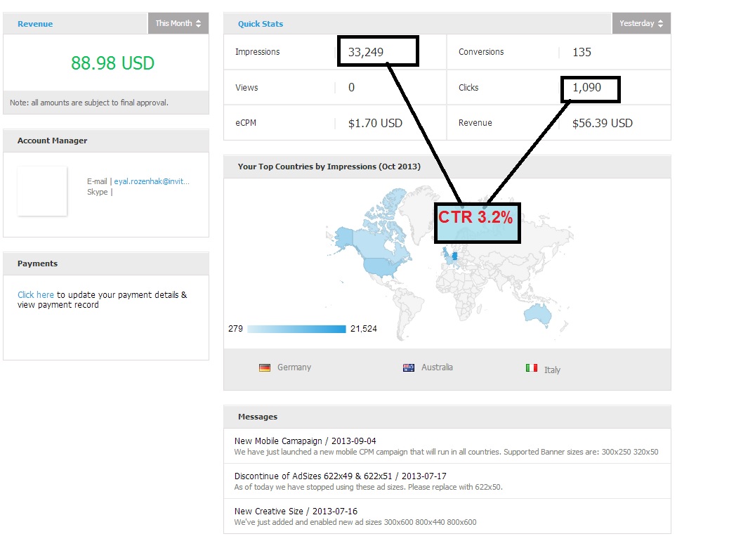Click the Germany country label

(x=294, y=367)
